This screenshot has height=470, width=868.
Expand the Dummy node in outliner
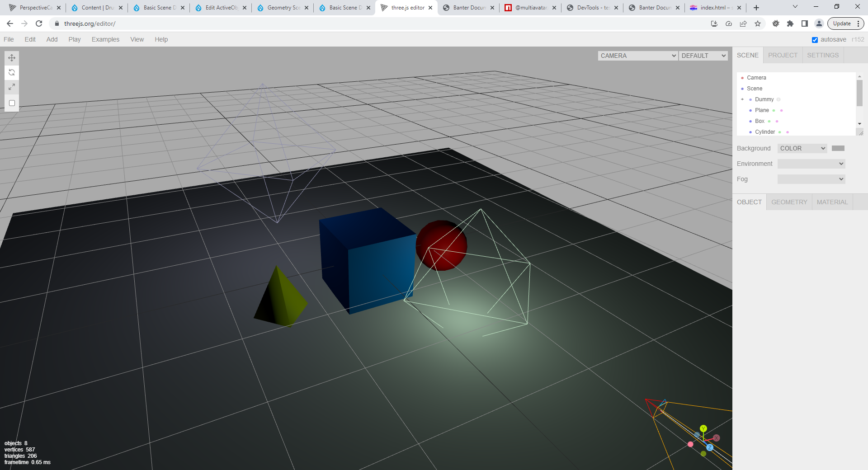coord(742,99)
